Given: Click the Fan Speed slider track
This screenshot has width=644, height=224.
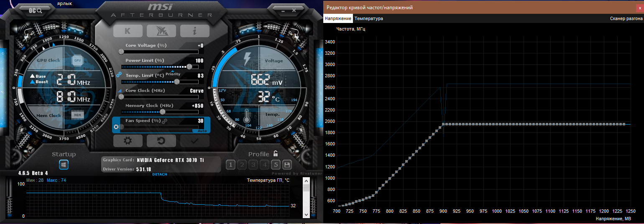Looking at the screenshot, I should coord(160,127).
